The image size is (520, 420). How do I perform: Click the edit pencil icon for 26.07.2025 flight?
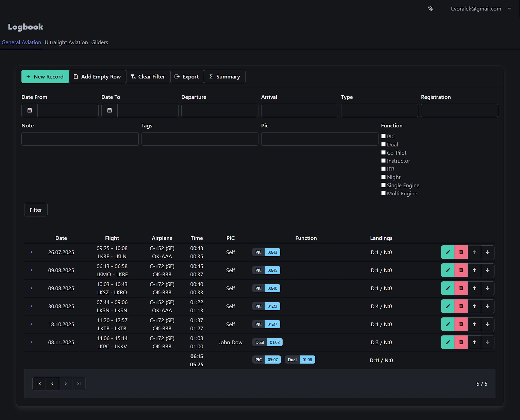(x=448, y=252)
